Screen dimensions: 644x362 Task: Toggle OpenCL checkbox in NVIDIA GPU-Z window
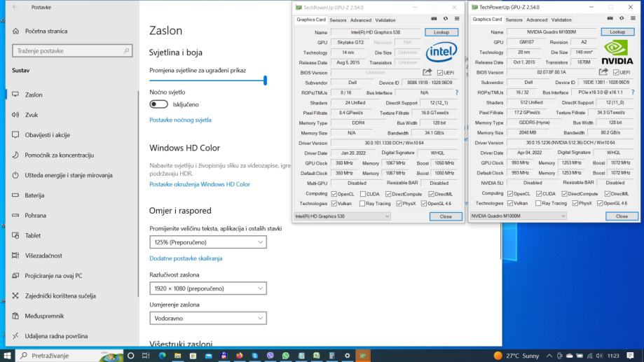(510, 194)
